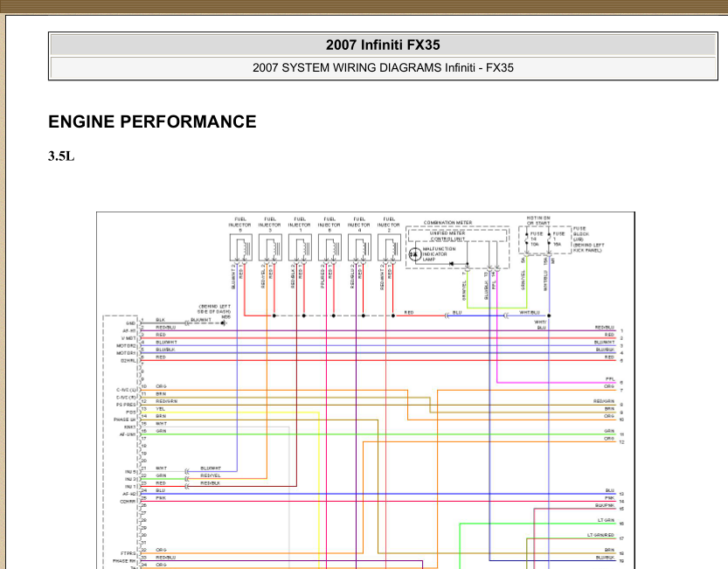Click 'PNK' wire label at pin 25
This screenshot has height=569, width=728.
tap(161, 498)
